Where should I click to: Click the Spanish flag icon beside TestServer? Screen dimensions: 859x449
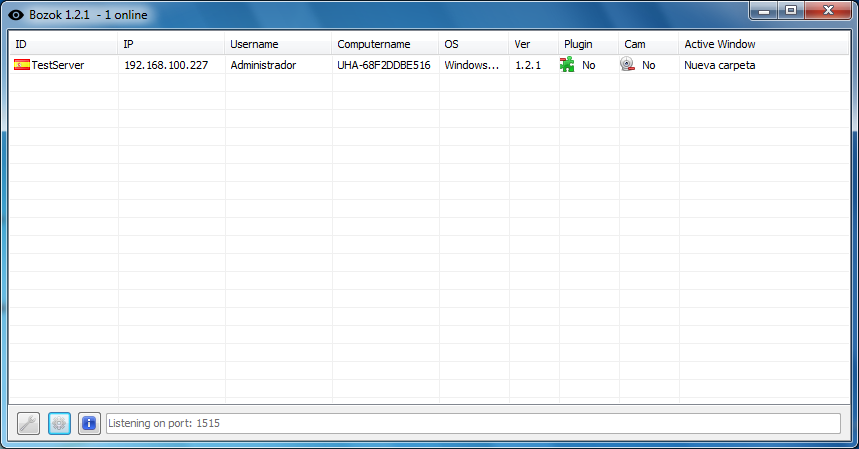tap(22, 65)
